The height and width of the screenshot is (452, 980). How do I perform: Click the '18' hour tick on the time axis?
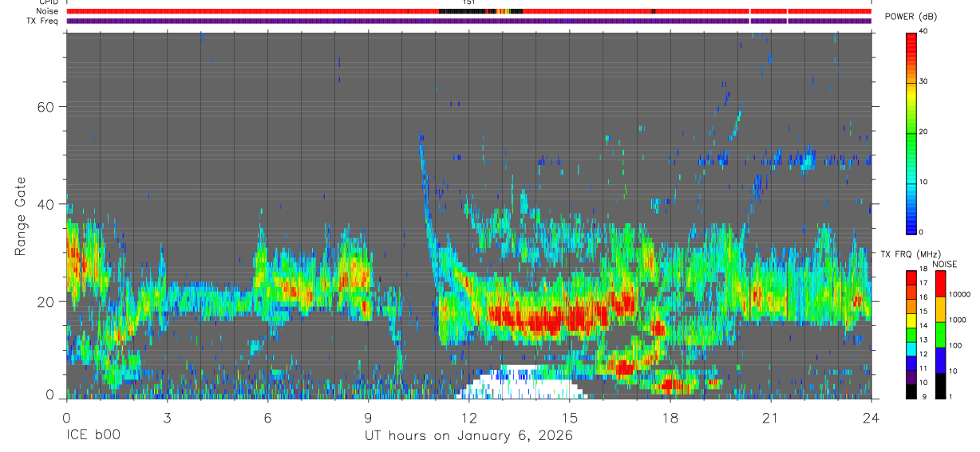[670, 418]
